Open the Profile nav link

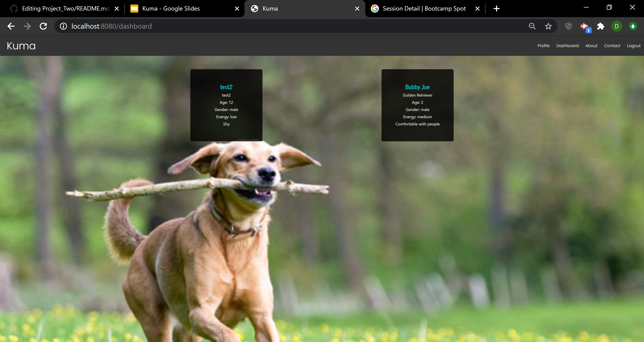tap(544, 46)
